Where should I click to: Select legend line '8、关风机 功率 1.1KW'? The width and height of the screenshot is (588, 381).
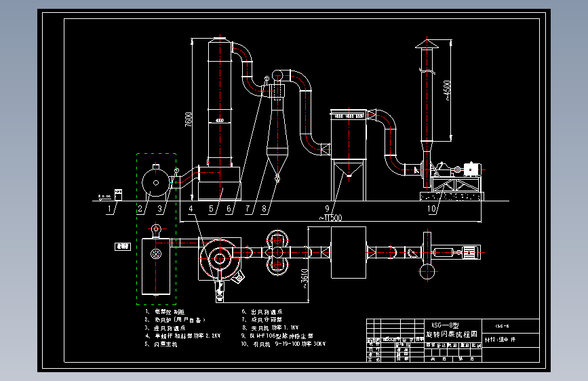coord(270,328)
